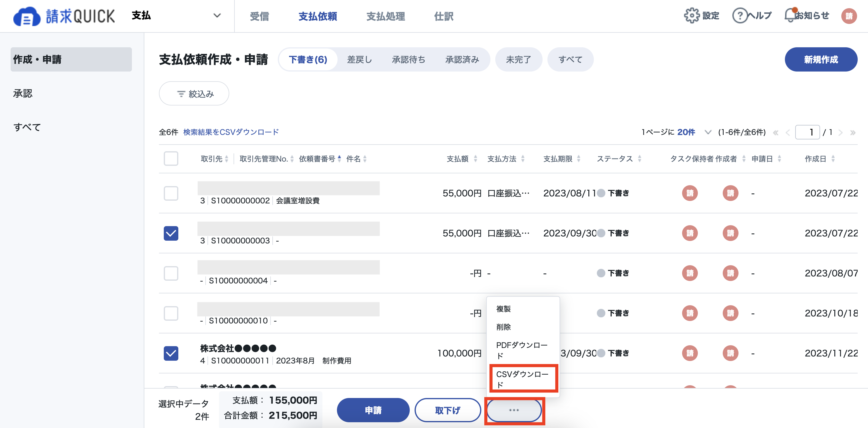The height and width of the screenshot is (428, 868).
Task: Select the 承認待ち status filter
Action: (x=409, y=59)
